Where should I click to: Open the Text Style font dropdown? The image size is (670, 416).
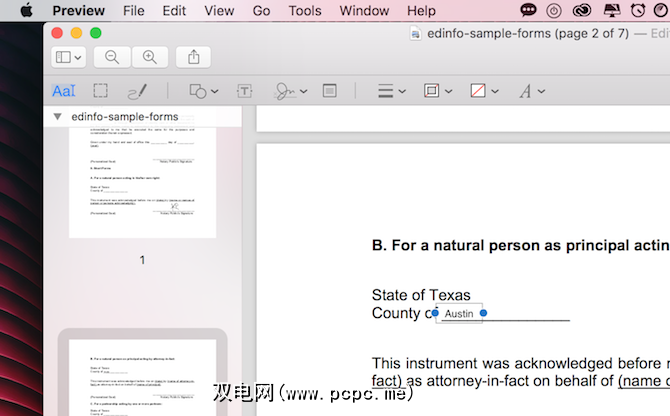pyautogui.click(x=532, y=91)
